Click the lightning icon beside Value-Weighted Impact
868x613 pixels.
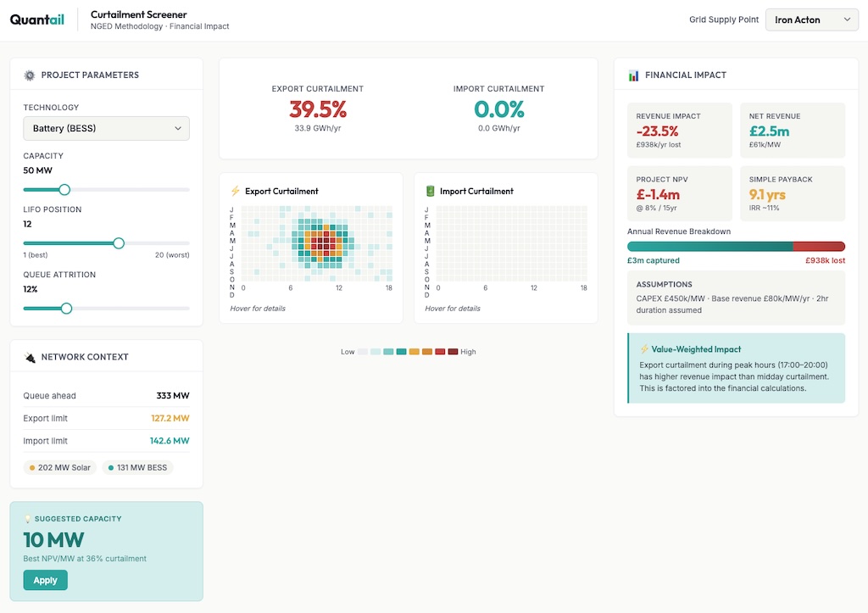coord(643,348)
